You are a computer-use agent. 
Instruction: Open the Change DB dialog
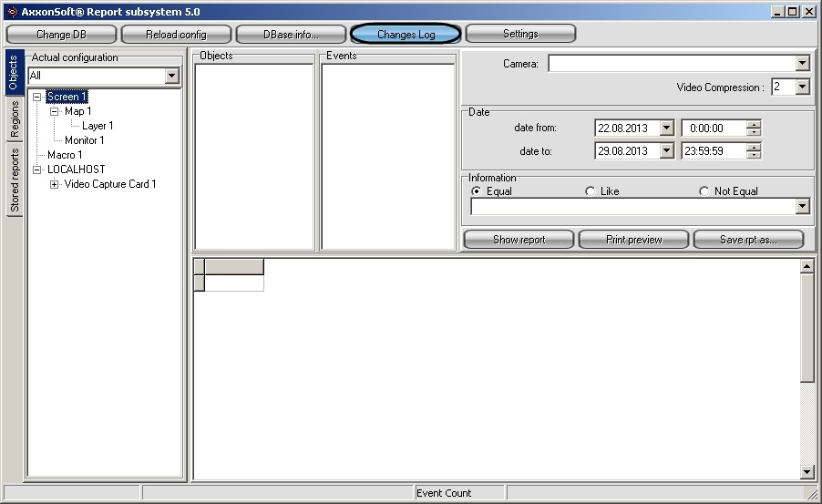click(61, 34)
